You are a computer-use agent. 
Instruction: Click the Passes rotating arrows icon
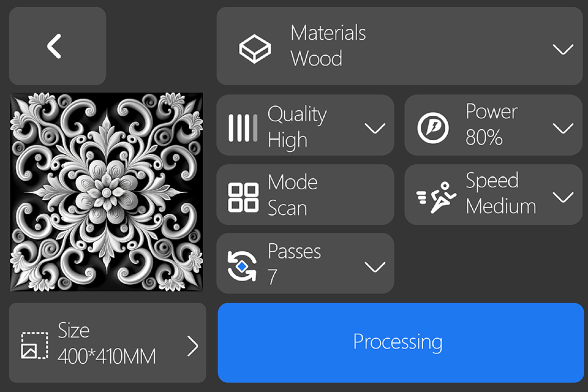242,267
